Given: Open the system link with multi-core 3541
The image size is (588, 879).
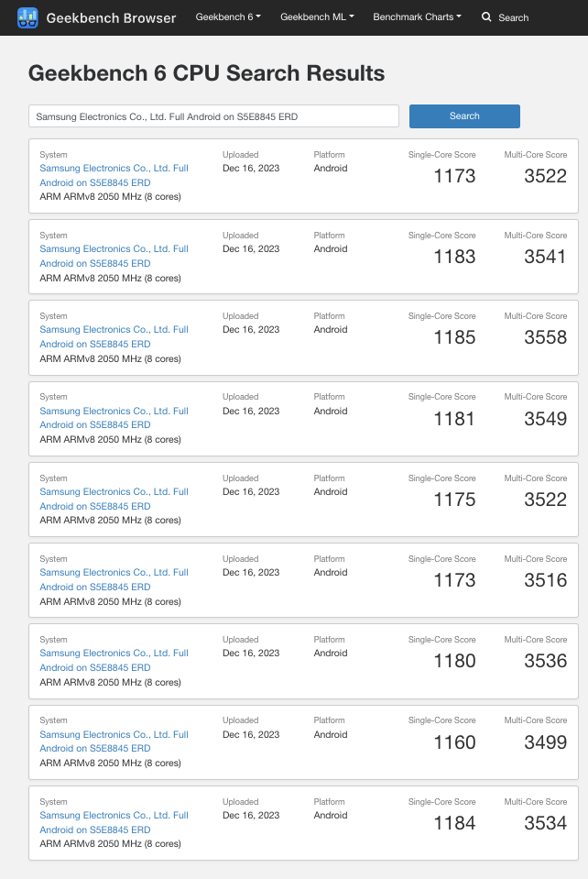Looking at the screenshot, I should 114,256.
